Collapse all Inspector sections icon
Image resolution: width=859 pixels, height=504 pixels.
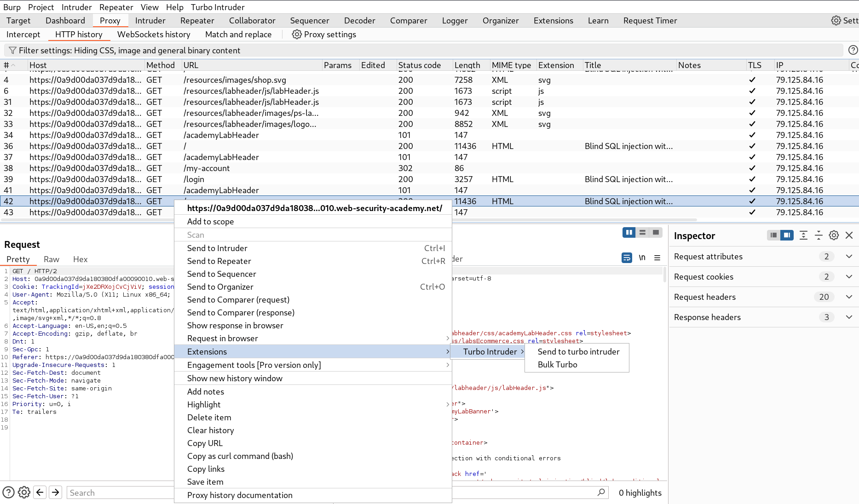tap(819, 235)
